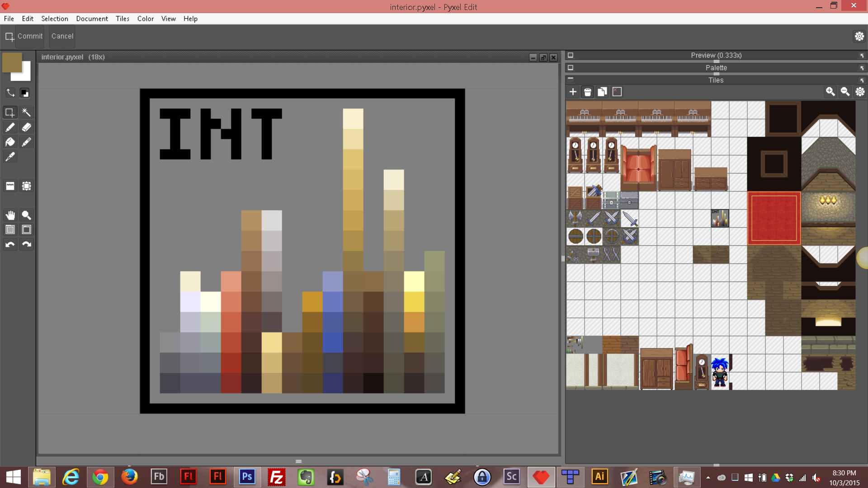
Task: Click the Undo arrow icon
Action: point(10,244)
